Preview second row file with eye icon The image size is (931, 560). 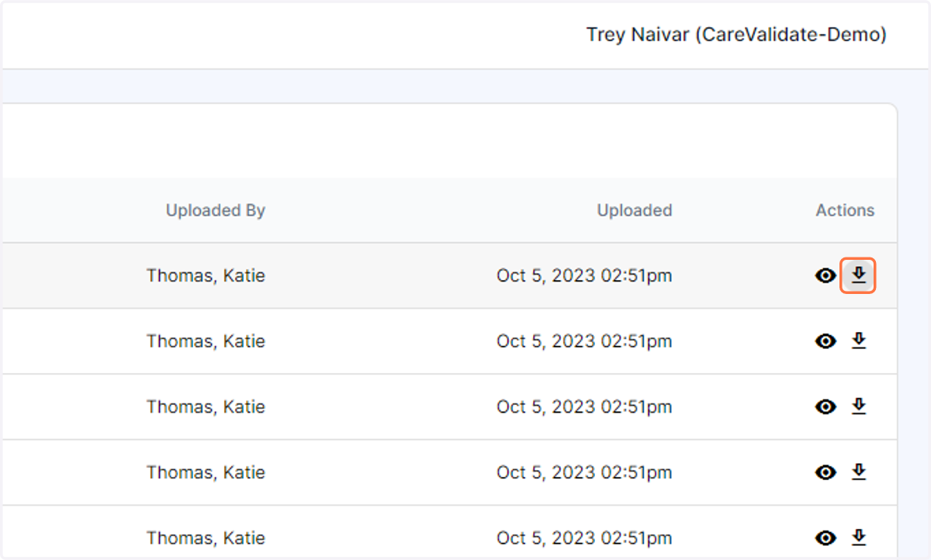coord(825,341)
